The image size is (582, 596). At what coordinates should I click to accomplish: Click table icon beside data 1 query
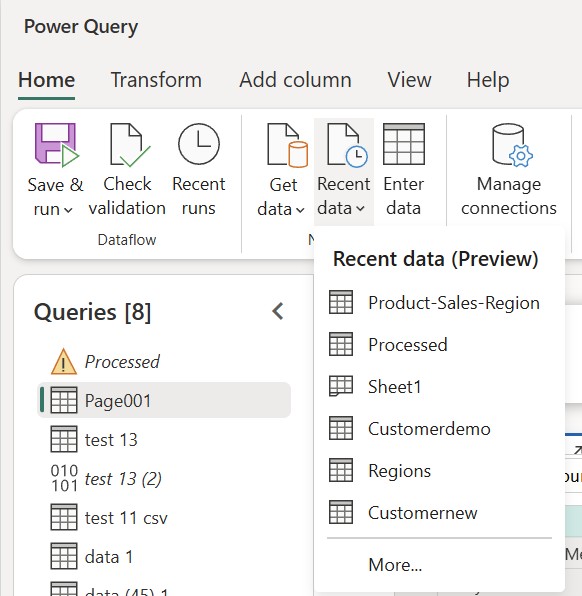point(63,556)
